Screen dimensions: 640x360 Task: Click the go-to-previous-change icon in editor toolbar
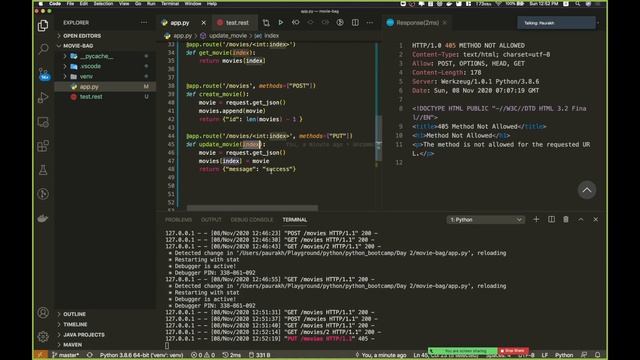click(296, 23)
